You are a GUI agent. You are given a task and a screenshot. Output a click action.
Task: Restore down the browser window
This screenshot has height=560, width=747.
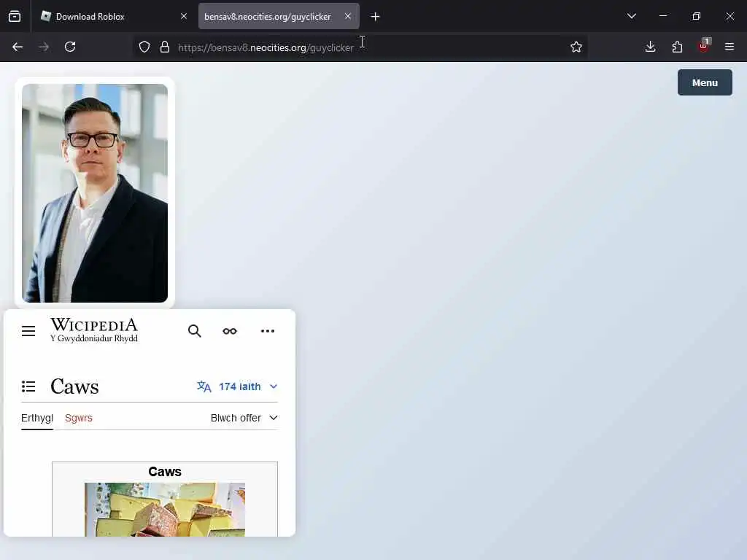pyautogui.click(x=697, y=16)
